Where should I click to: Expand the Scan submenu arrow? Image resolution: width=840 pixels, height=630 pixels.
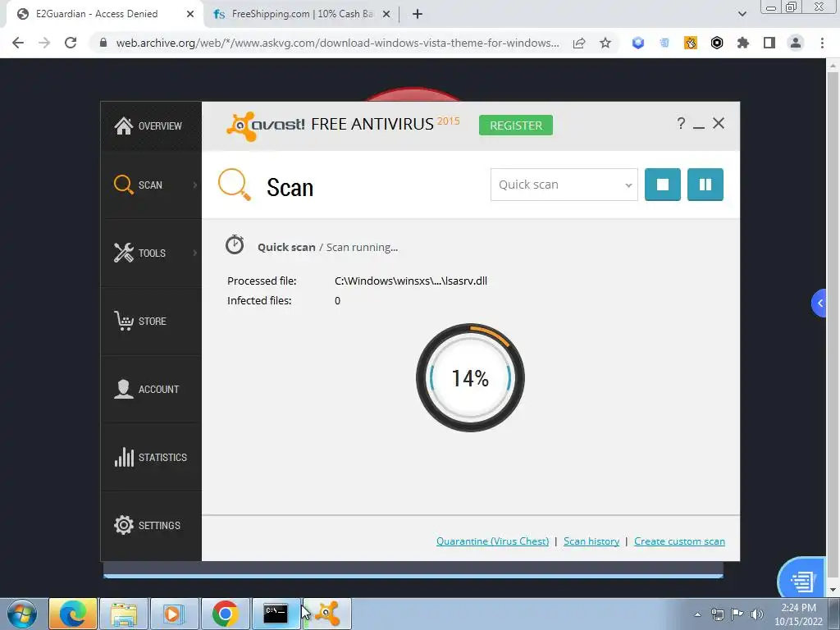pyautogui.click(x=195, y=185)
